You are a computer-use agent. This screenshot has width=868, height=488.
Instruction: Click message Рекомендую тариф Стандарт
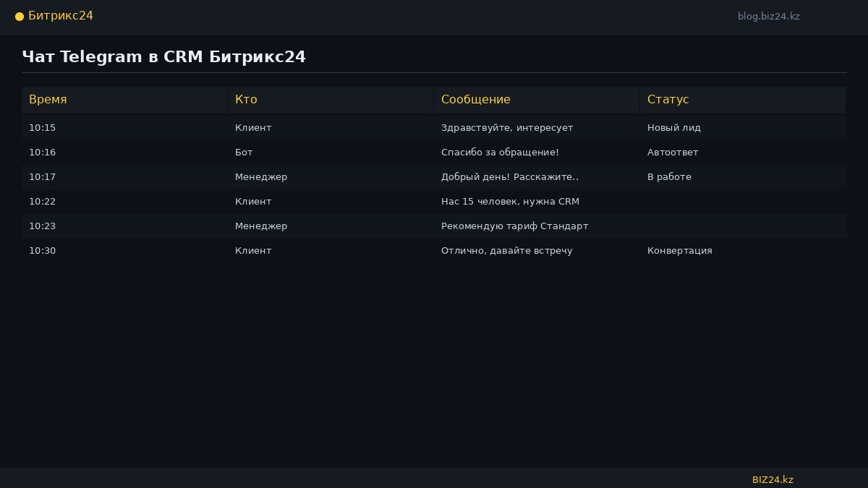point(515,226)
